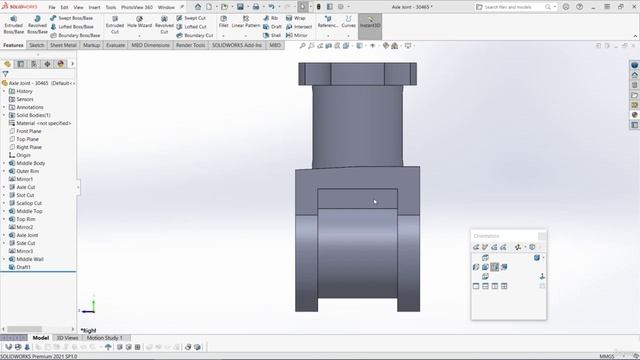Image resolution: width=640 pixels, height=360 pixels.
Task: Expand the Middle Body feature
Action: coord(4,163)
